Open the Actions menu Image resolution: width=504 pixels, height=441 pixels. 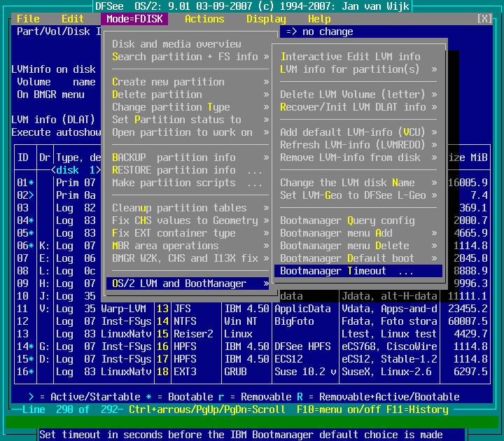pos(204,19)
